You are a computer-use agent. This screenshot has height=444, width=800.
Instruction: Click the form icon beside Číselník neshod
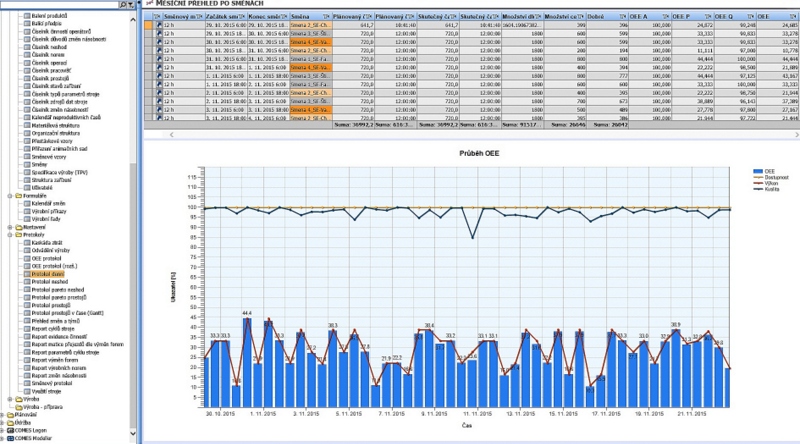[27, 47]
